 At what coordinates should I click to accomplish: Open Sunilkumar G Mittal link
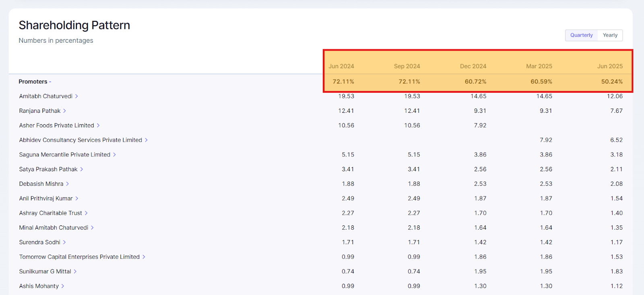tap(47, 271)
